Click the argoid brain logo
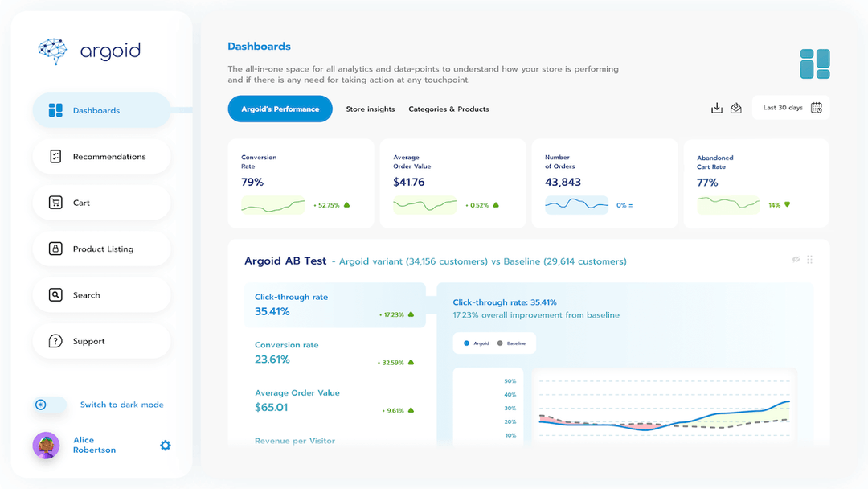Image resolution: width=868 pixels, height=489 pixels. point(52,51)
